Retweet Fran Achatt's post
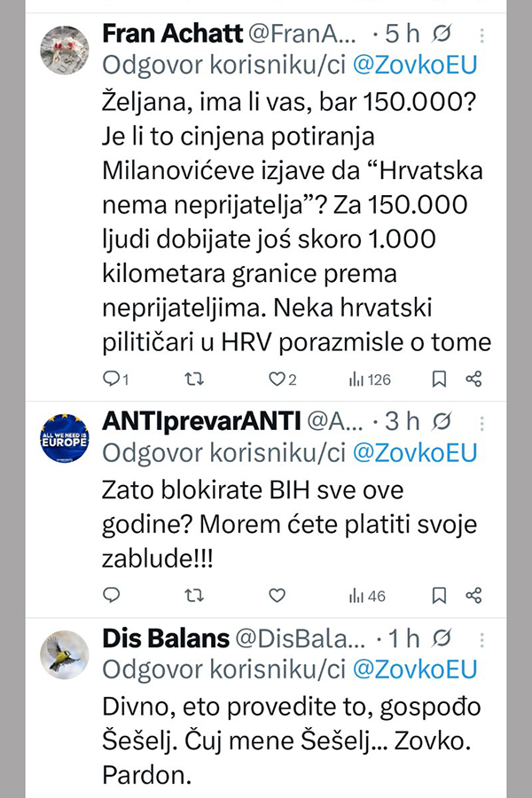The width and height of the screenshot is (532, 798). 193,379
